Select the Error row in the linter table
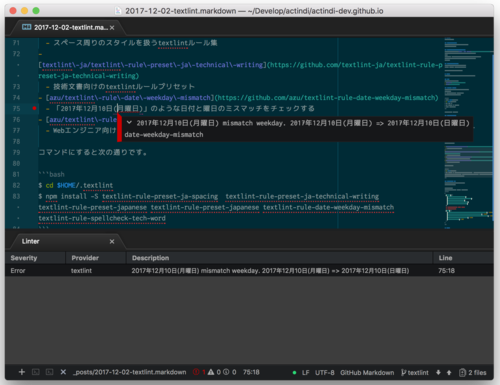Image resolution: width=500 pixels, height=385 pixels. pyautogui.click(x=249, y=271)
